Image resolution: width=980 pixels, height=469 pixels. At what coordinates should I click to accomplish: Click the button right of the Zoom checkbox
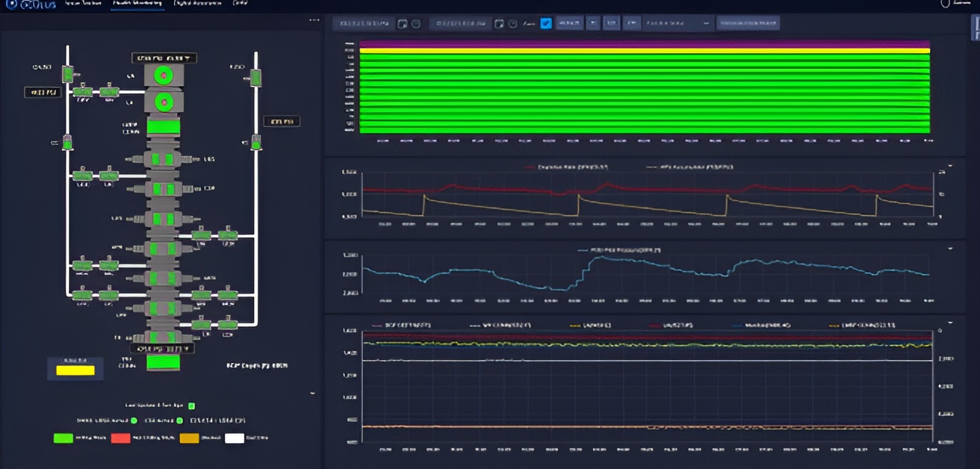tap(570, 23)
